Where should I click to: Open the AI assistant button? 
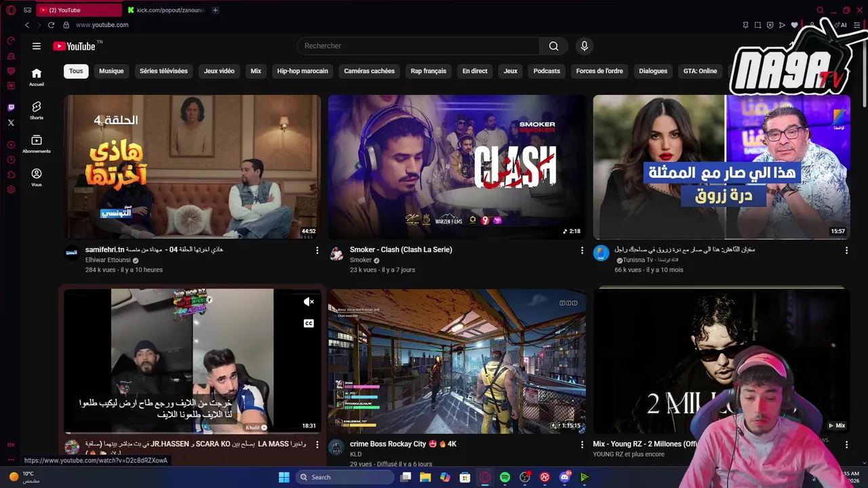(842, 25)
